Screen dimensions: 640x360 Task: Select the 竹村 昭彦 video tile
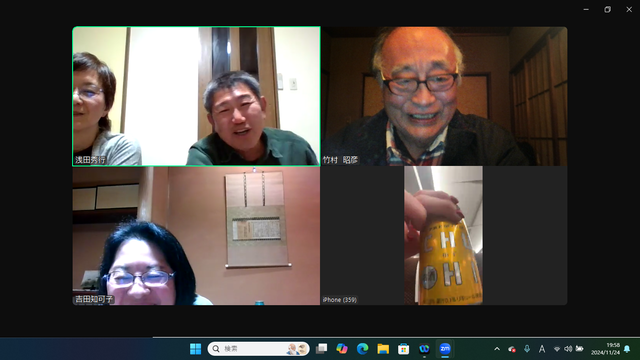444,96
